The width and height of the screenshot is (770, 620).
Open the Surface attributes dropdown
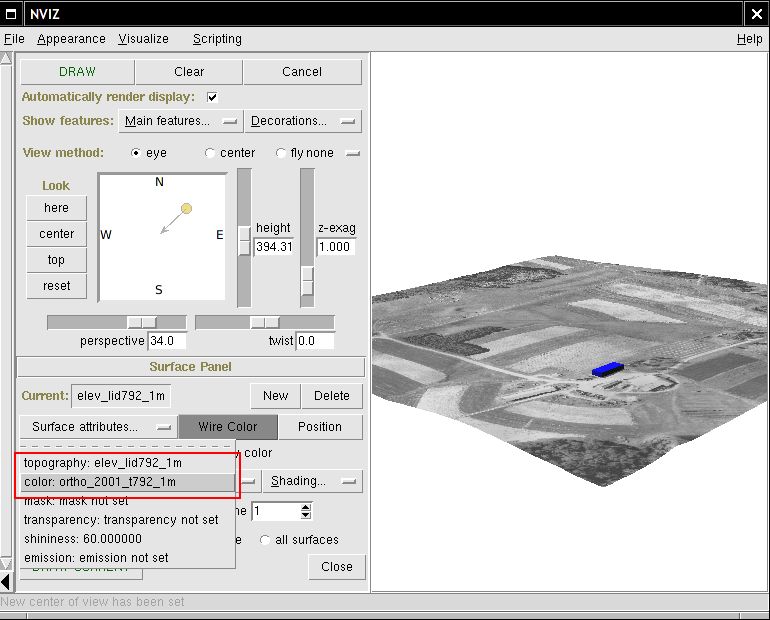point(97,427)
